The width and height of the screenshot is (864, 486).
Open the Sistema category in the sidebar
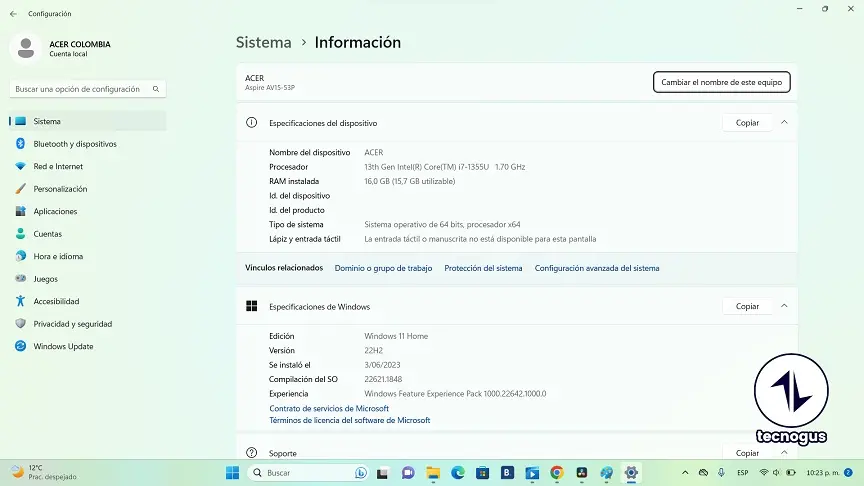pos(88,121)
